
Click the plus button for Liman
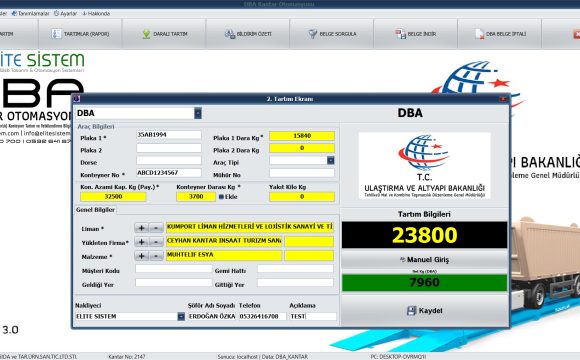tap(141, 228)
